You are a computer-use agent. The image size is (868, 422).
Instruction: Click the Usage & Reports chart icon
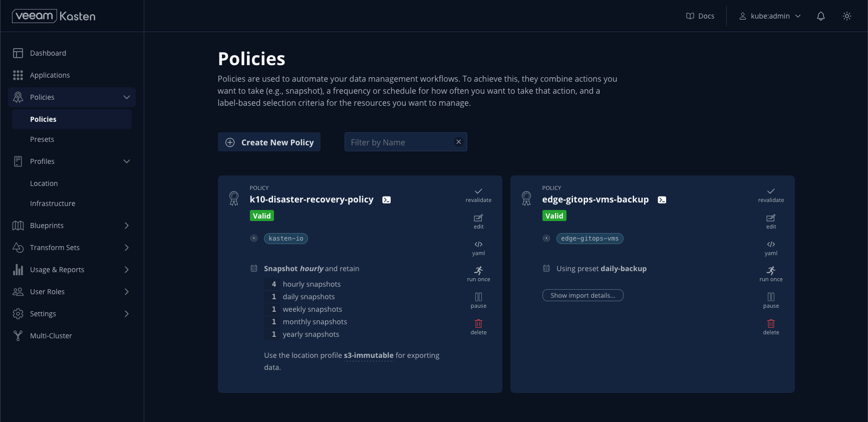tap(18, 270)
